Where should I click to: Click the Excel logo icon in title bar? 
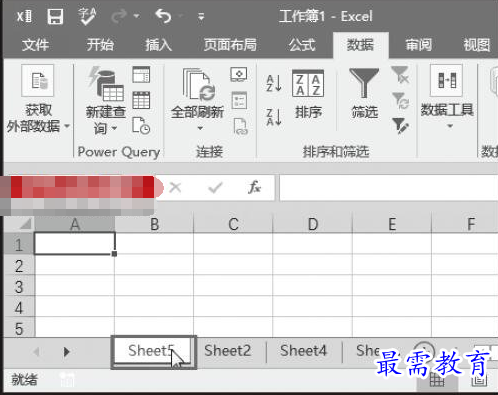coord(25,16)
